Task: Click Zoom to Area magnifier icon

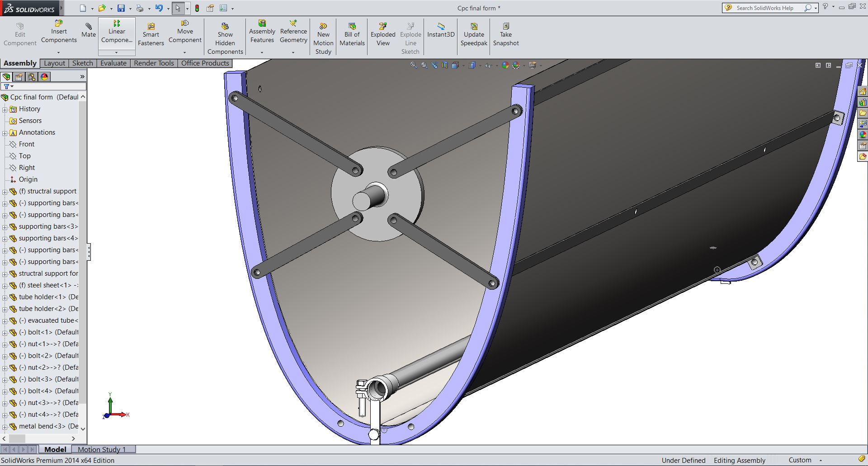Action: click(424, 65)
